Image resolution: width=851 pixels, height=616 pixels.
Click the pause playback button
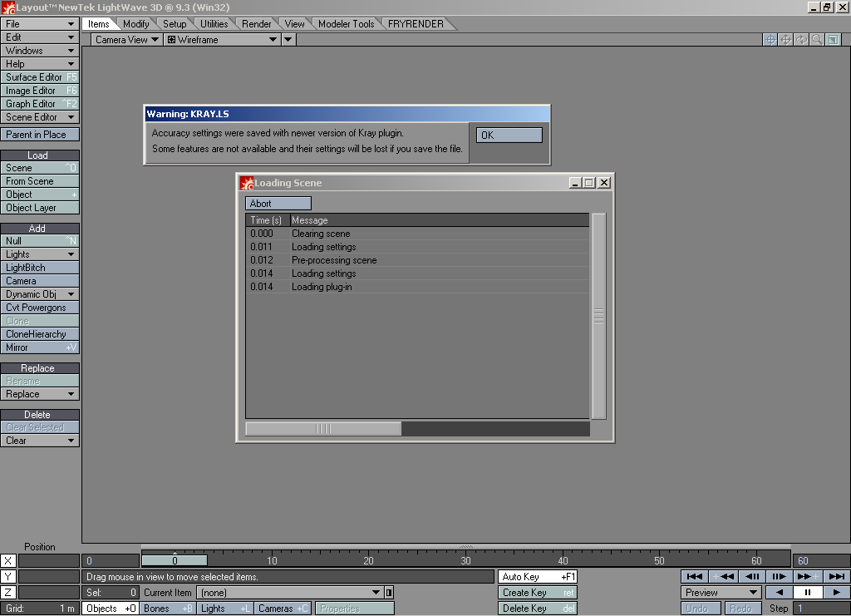pos(808,592)
